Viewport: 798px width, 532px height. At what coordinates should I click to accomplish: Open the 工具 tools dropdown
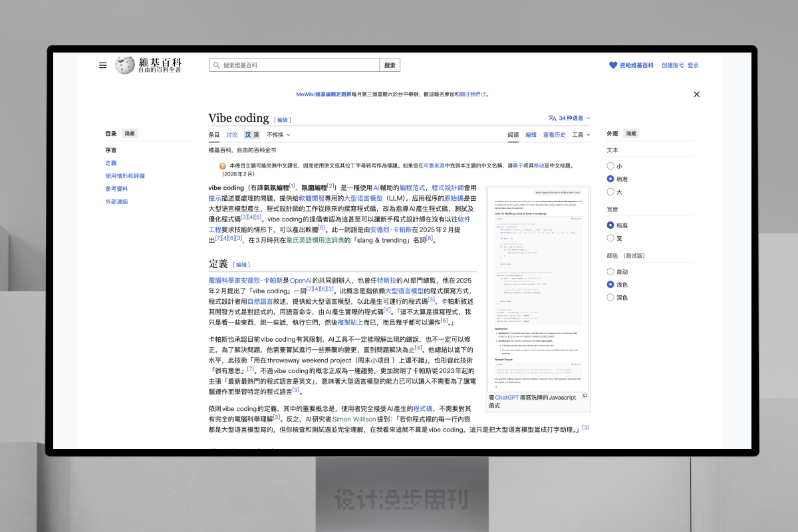tap(581, 135)
